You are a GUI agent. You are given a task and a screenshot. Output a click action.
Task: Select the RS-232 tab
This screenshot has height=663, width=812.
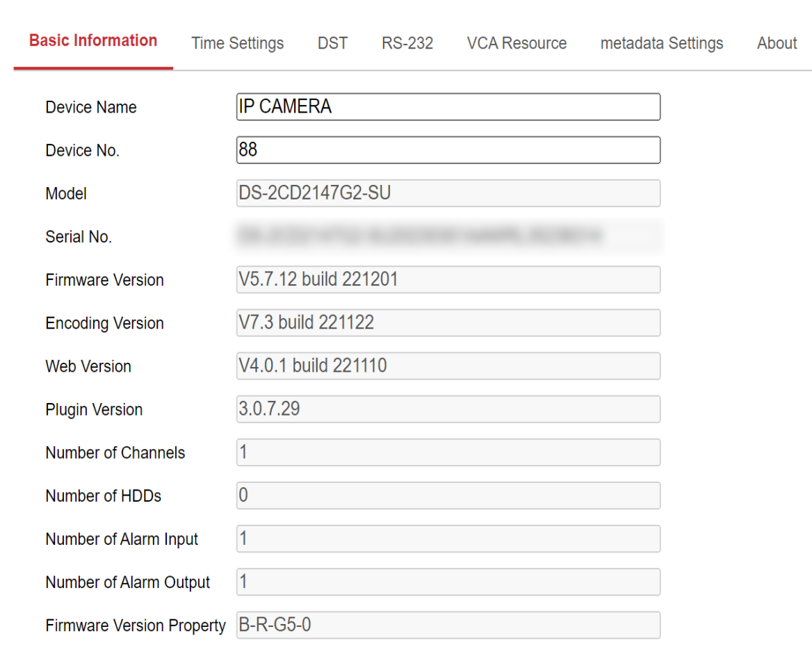407,42
